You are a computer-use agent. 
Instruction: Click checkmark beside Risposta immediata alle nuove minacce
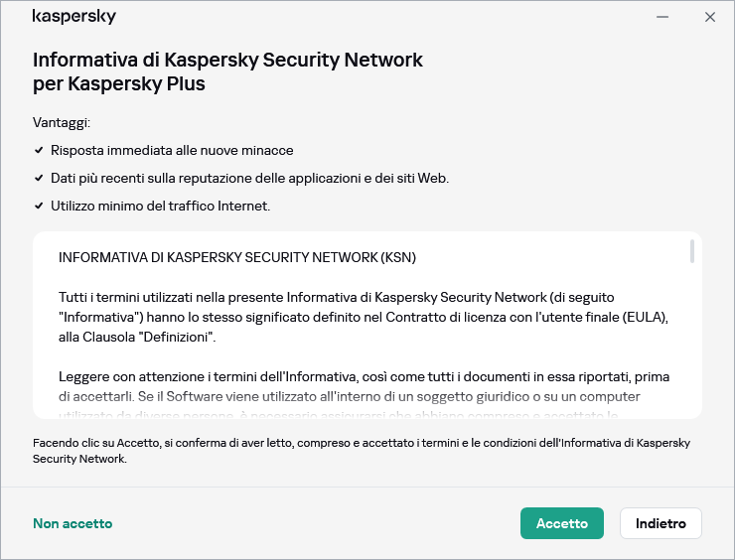(39, 150)
